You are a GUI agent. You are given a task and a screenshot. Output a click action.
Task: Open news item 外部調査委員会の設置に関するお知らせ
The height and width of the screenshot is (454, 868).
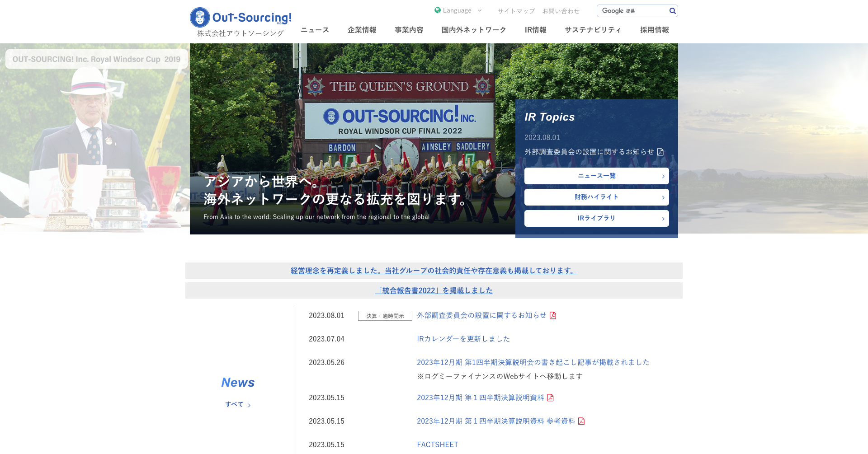click(x=481, y=315)
